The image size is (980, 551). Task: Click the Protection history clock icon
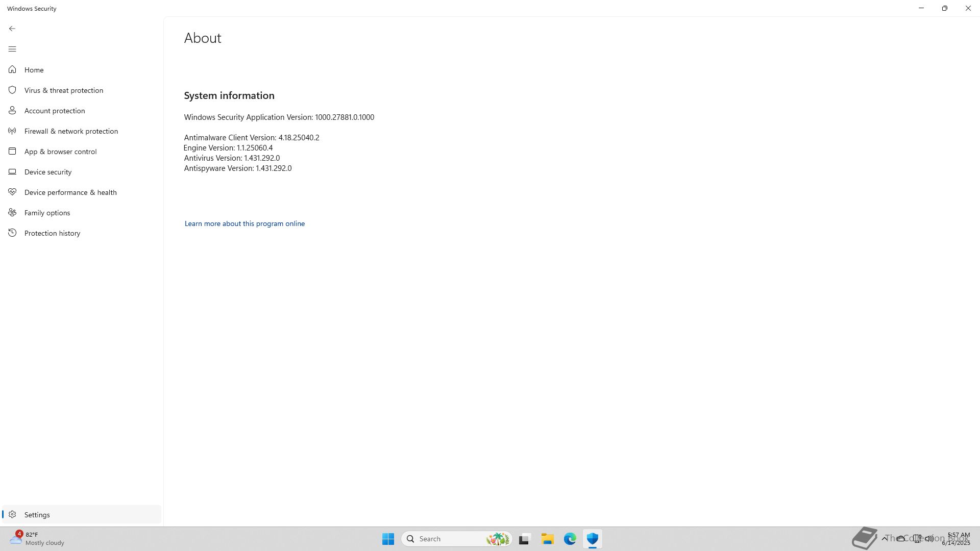[12, 233]
